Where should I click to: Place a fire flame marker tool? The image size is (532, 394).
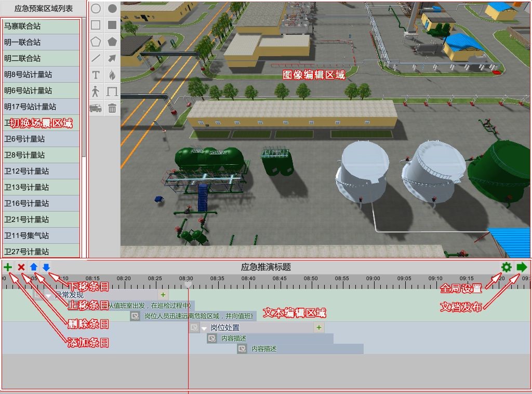112,75
